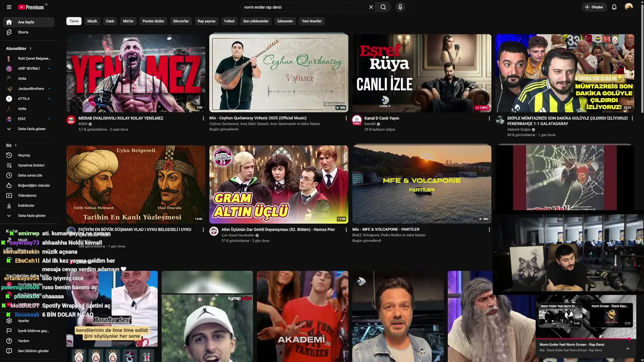The height and width of the screenshot is (362, 644).
Task: Open the account avatar menu
Action: 628,7
